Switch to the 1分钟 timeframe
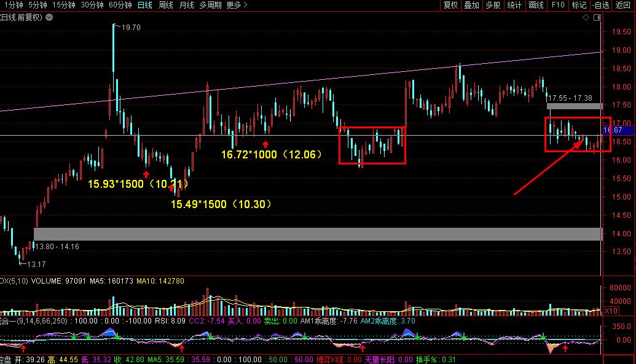This screenshot has width=636, height=364. point(14,6)
